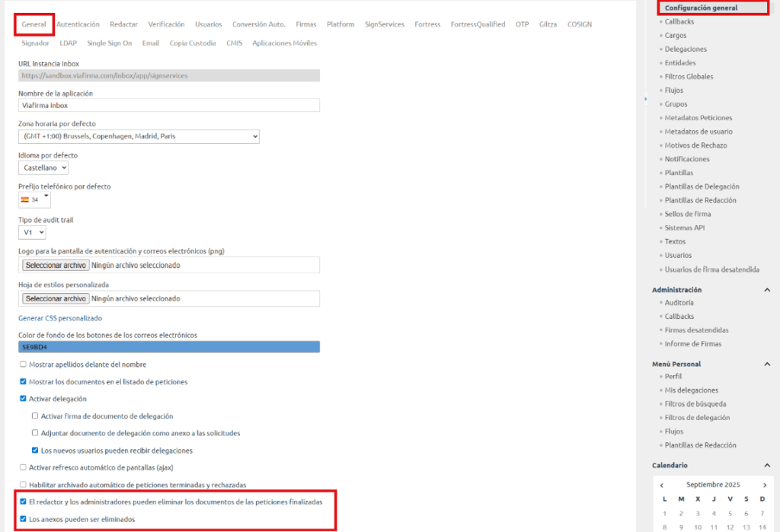780x532 pixels.
Task: Open the phone prefix dropdown arrow
Action: point(46,196)
